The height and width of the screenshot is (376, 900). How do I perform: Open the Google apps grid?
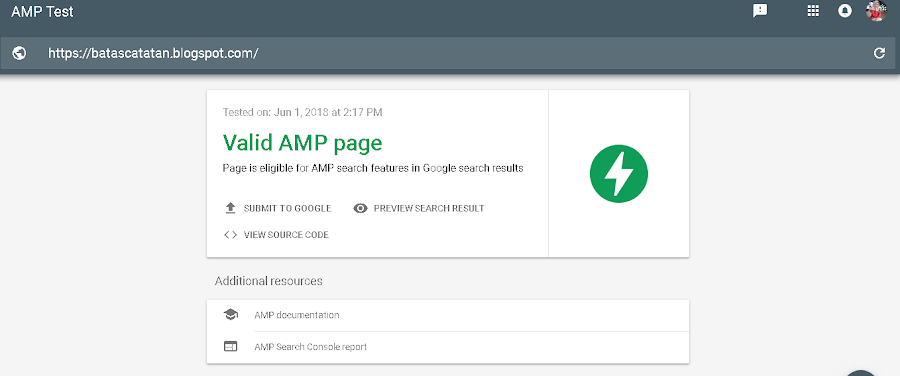(x=813, y=11)
